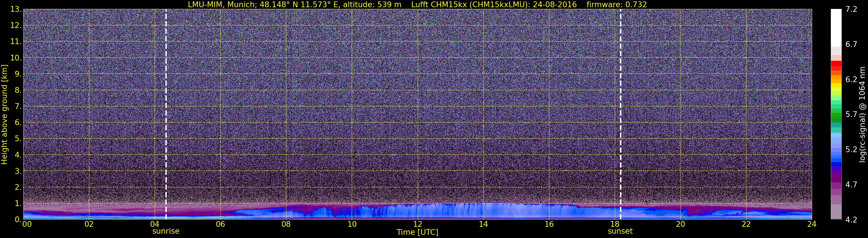The image size is (868, 238).
Task: Click the height axis tick label 7.
Action: [x=18, y=106]
